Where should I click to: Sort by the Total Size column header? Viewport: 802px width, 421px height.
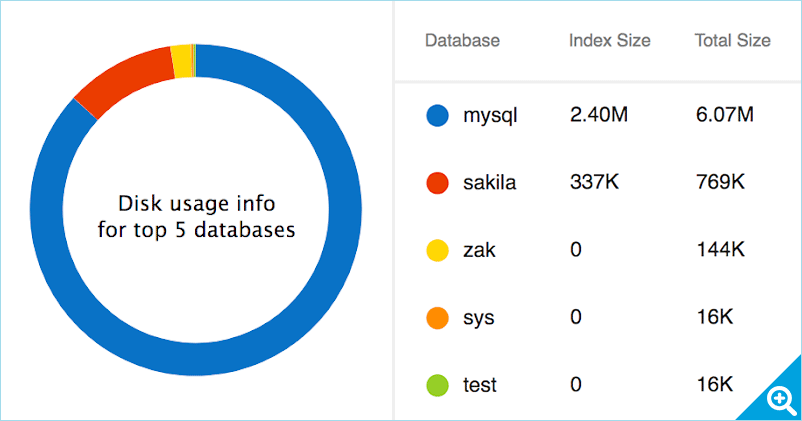pos(732,41)
